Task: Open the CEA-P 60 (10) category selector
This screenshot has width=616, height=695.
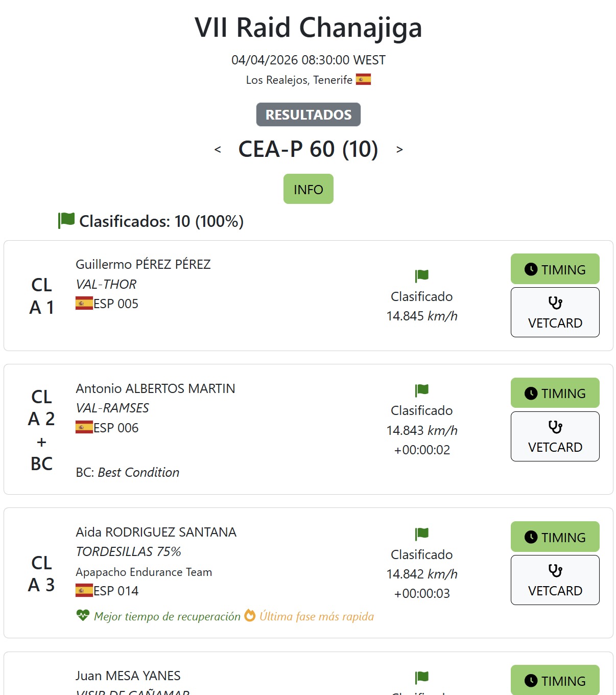Action: [308, 149]
